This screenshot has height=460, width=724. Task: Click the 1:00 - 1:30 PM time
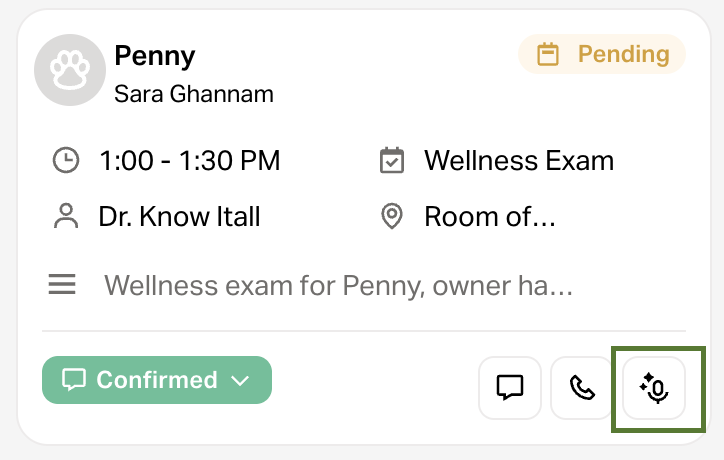coord(189,160)
